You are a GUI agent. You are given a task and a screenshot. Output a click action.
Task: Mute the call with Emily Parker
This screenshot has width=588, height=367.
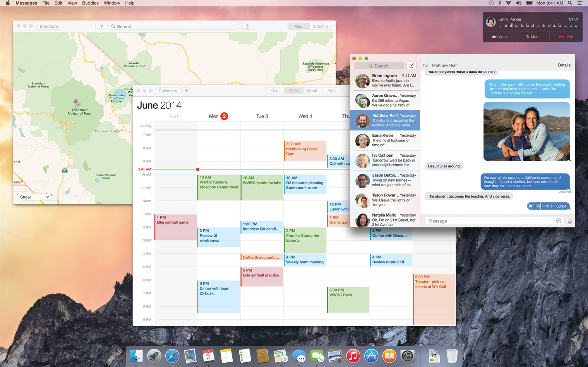(533, 37)
